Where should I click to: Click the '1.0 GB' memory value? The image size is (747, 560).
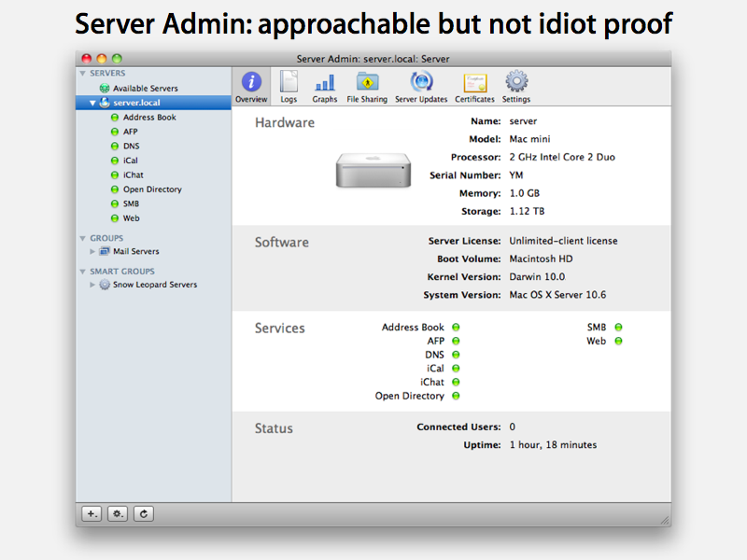point(525,193)
